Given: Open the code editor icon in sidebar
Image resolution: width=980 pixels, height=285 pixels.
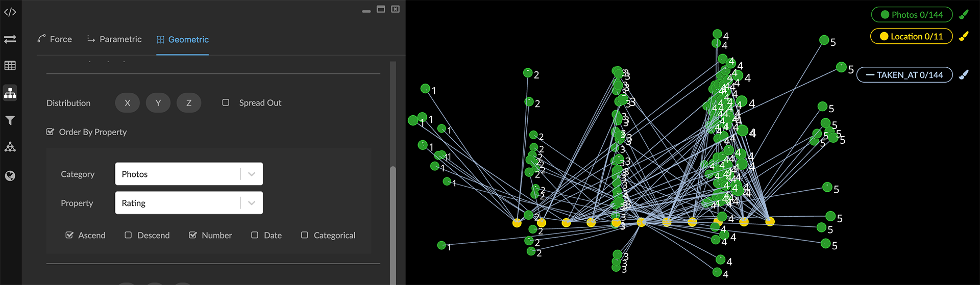Looking at the screenshot, I should (10, 12).
